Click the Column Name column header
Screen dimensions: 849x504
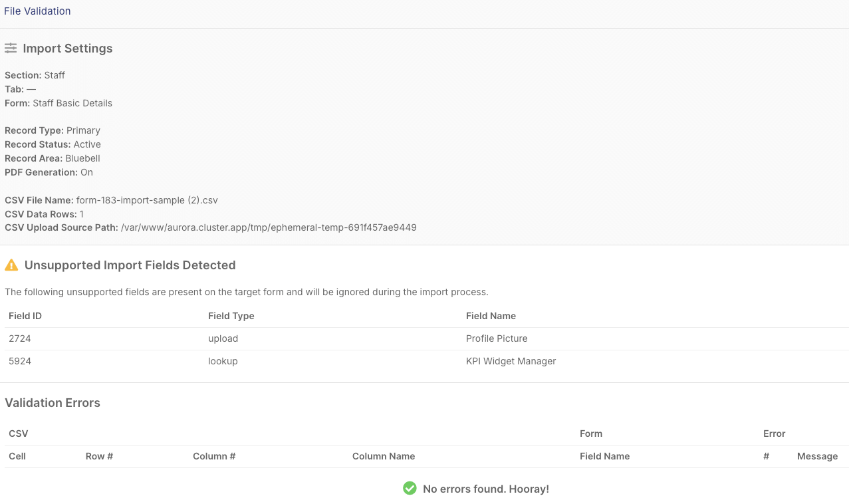point(384,456)
